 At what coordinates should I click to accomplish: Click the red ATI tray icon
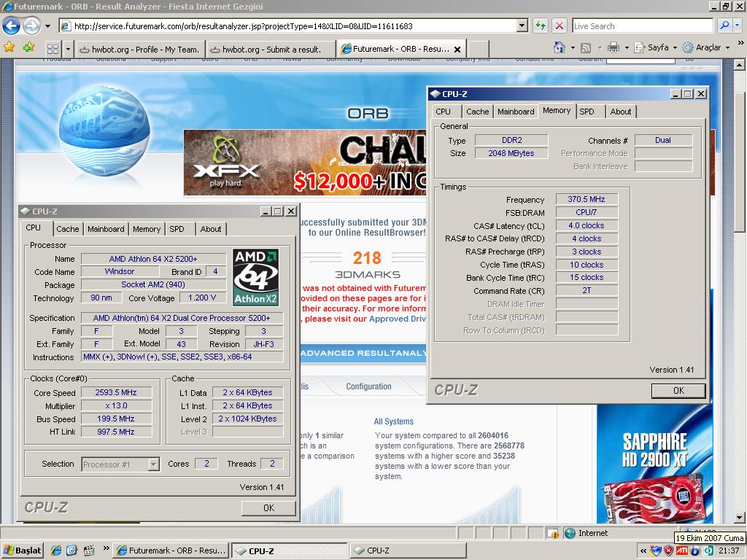click(682, 551)
